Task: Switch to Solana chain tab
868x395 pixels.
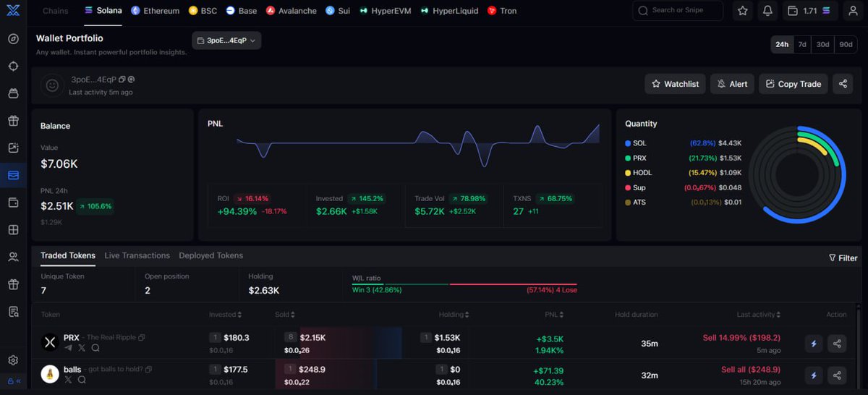Action: [103, 11]
